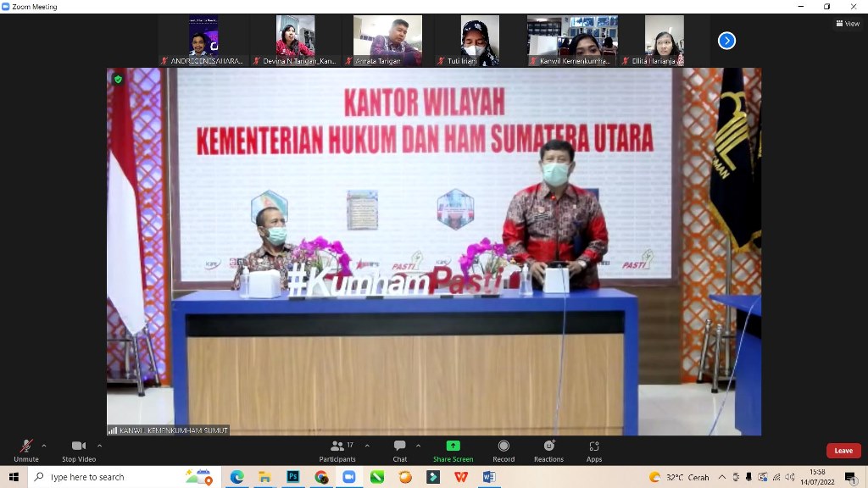Expand the arrow next to Chat

(x=418, y=446)
